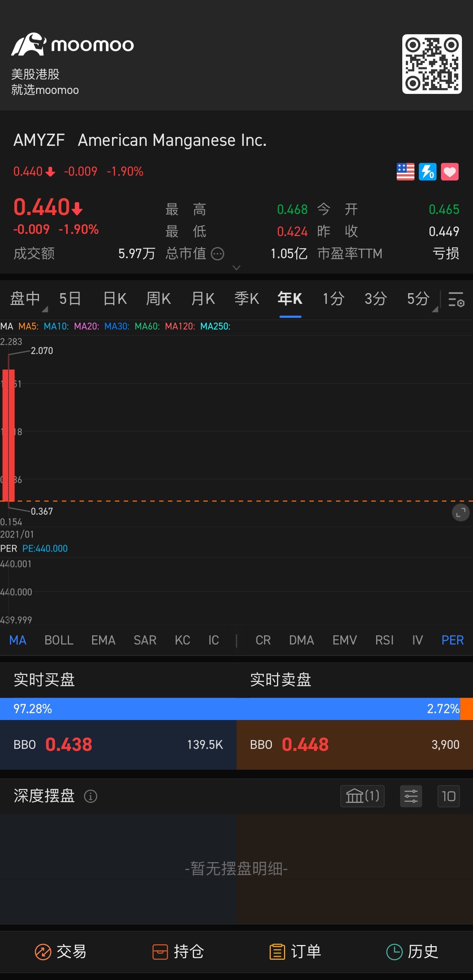The image size is (473, 980).
Task: Open the QR code image
Action: 432,64
